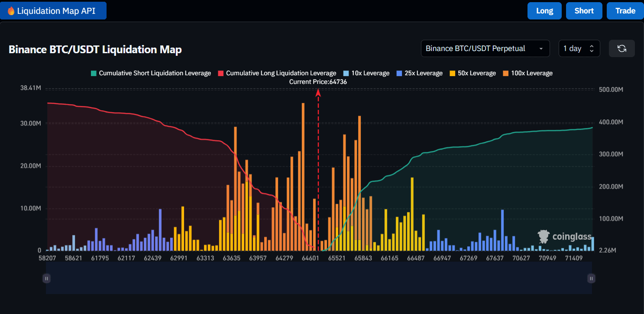Click the 71409 x-axis price label

pyautogui.click(x=573, y=258)
